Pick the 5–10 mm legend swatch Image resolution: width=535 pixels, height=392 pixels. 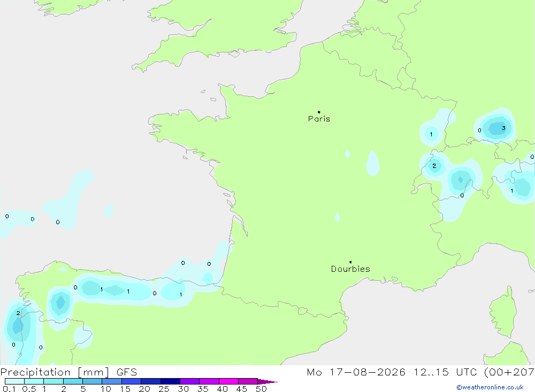click(x=93, y=381)
